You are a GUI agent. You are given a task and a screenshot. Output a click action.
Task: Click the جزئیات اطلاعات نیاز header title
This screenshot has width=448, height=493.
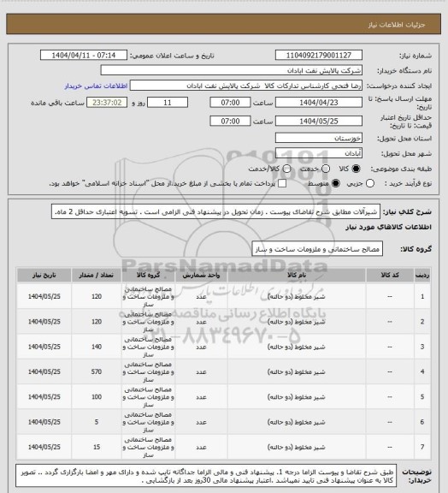(397, 25)
